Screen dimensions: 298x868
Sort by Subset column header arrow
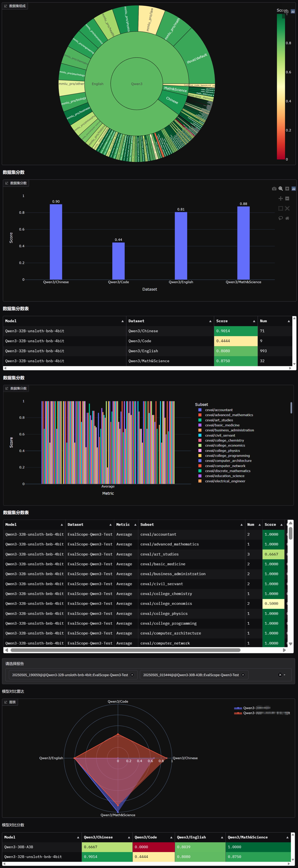pos(241,525)
